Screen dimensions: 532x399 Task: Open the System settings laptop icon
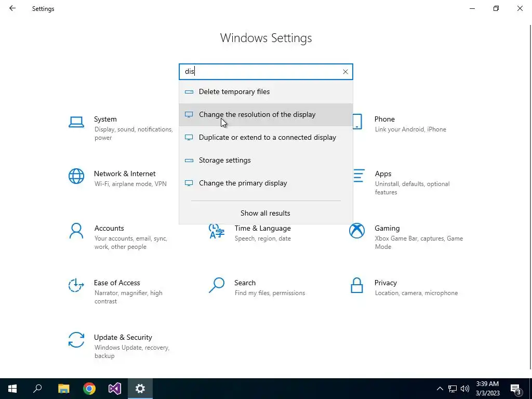pyautogui.click(x=76, y=122)
